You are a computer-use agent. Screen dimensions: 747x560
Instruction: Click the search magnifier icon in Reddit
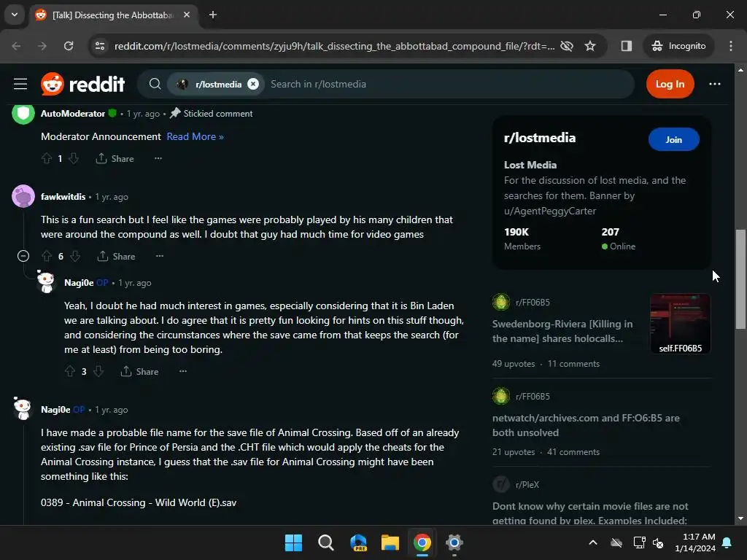155,85
